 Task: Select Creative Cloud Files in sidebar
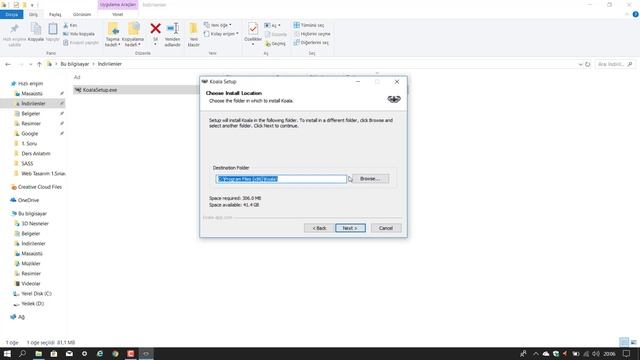(40, 187)
